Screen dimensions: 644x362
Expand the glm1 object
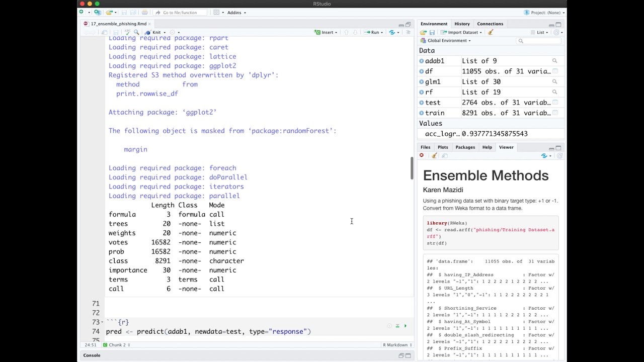coord(422,82)
